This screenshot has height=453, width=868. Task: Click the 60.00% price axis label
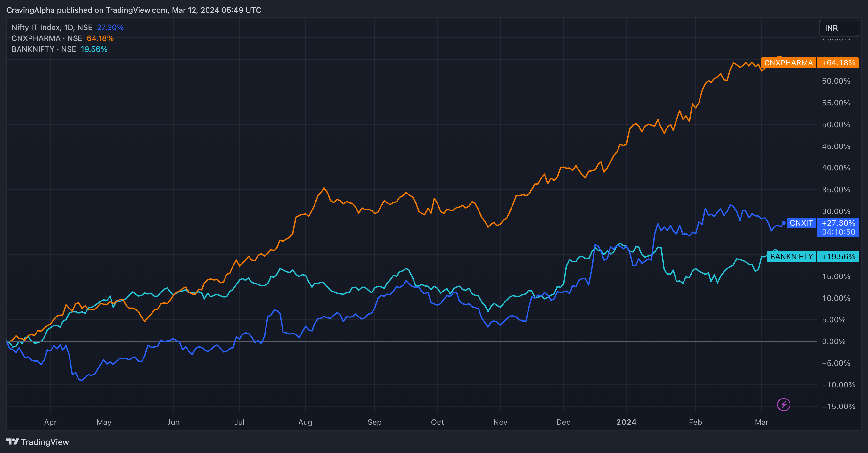pos(836,81)
